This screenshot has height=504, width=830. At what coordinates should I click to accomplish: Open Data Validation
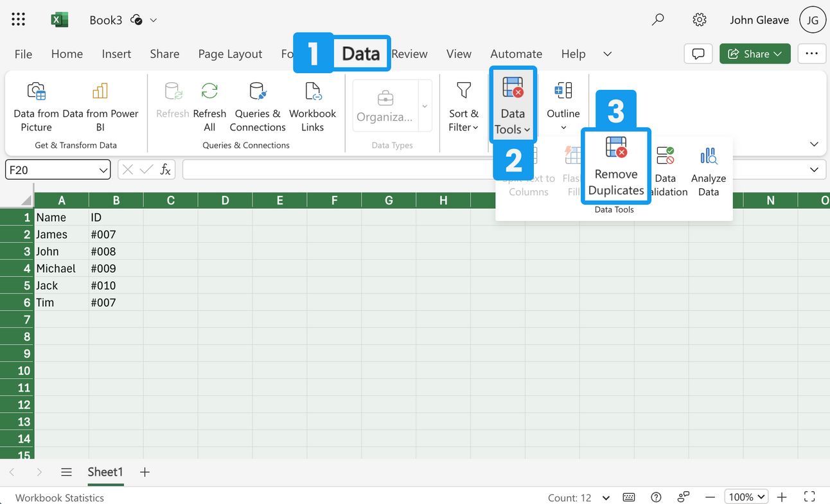pos(666,171)
